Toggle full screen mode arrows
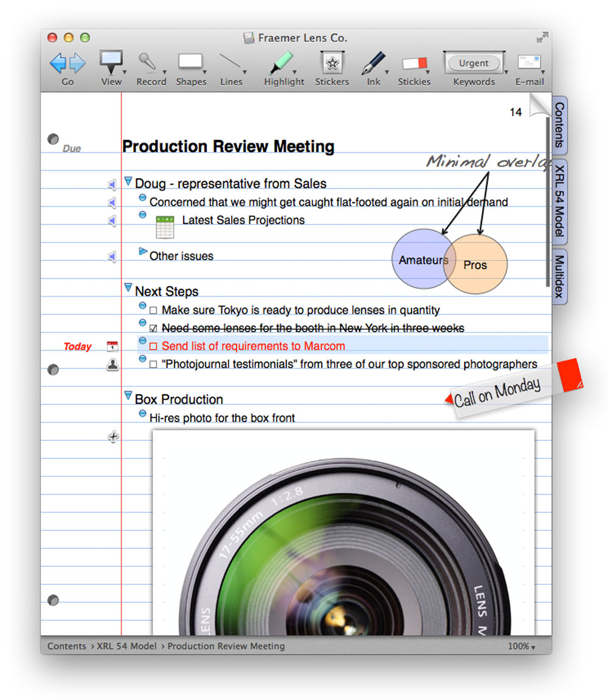 pyautogui.click(x=542, y=38)
